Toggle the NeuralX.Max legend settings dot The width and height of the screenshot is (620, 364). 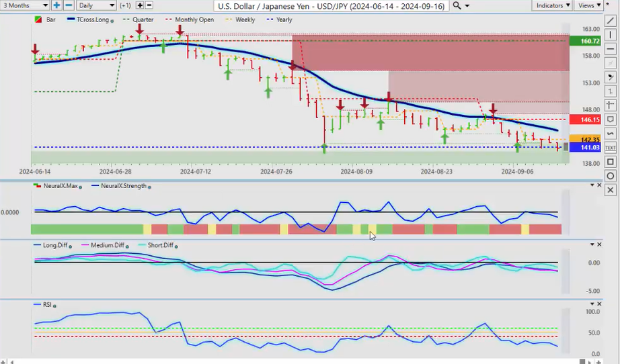point(80,187)
